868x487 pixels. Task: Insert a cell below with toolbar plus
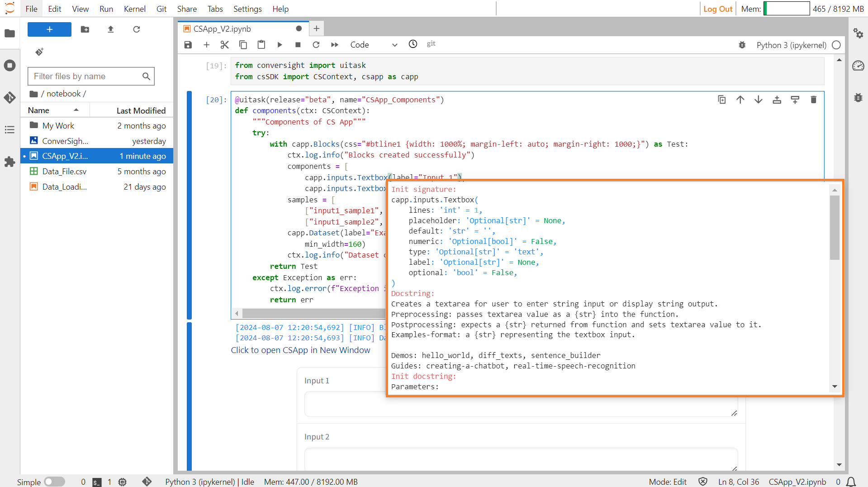click(206, 44)
